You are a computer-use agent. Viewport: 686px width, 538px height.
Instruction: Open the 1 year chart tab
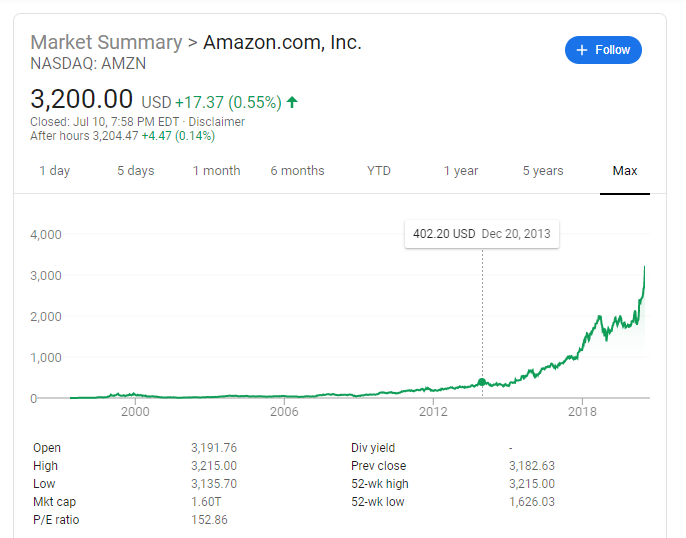click(x=461, y=171)
